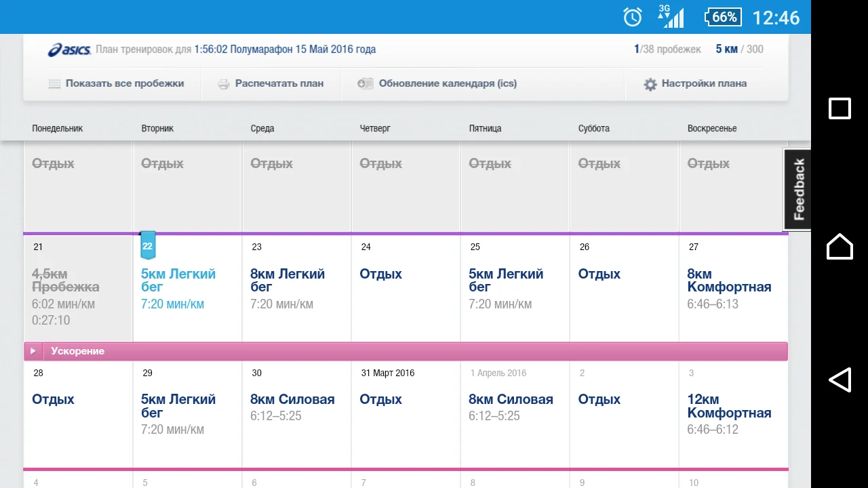Open Настройки плана
Viewport: 868px width, 488px height.
(x=704, y=84)
